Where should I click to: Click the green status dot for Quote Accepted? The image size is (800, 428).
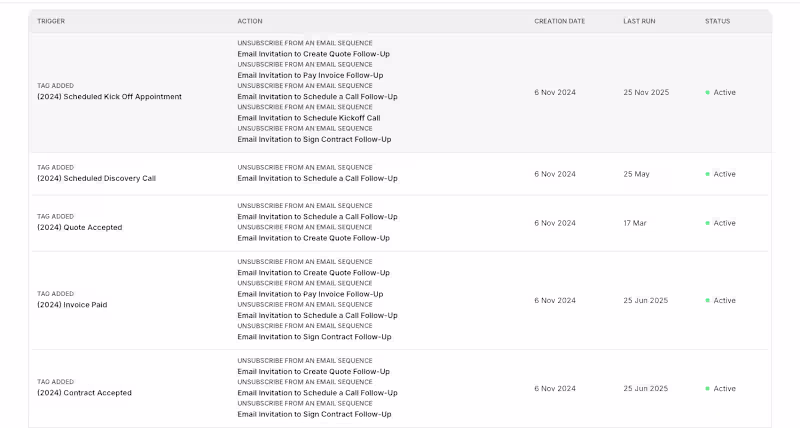coord(708,223)
